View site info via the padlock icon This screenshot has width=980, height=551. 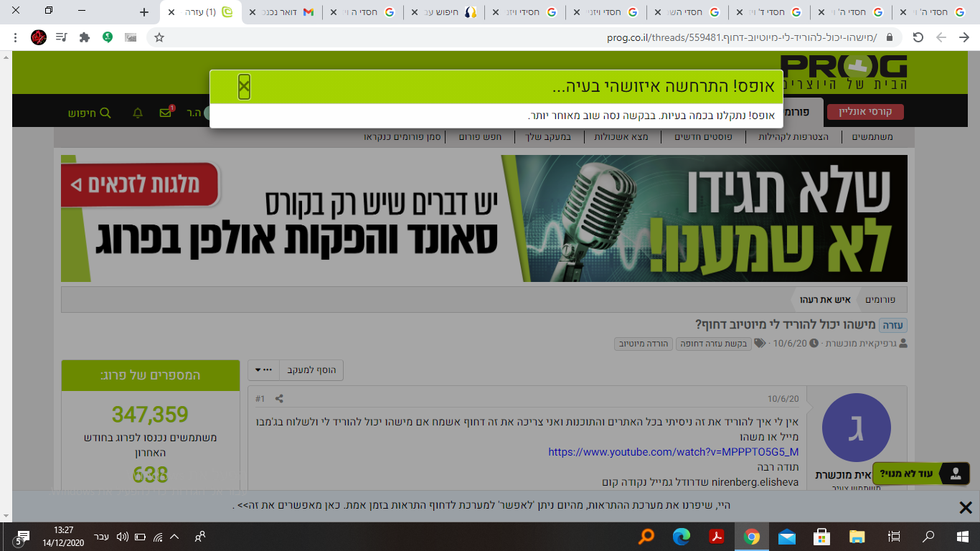tap(890, 37)
